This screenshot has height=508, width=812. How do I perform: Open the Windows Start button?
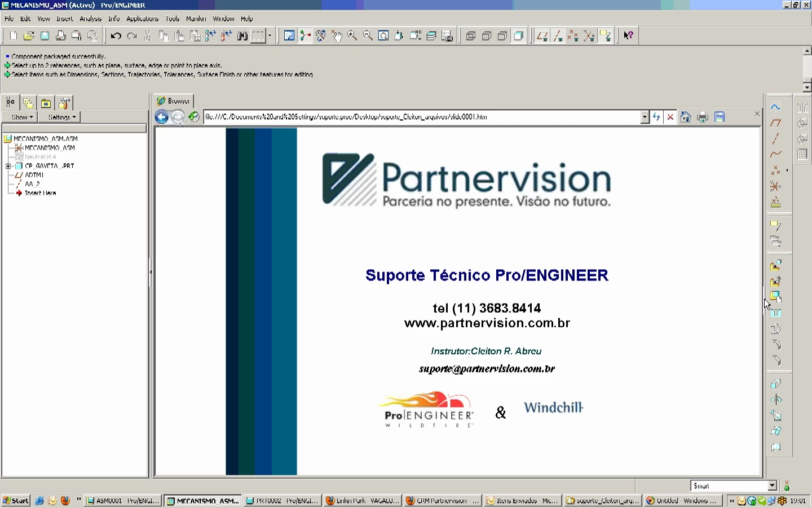16,501
